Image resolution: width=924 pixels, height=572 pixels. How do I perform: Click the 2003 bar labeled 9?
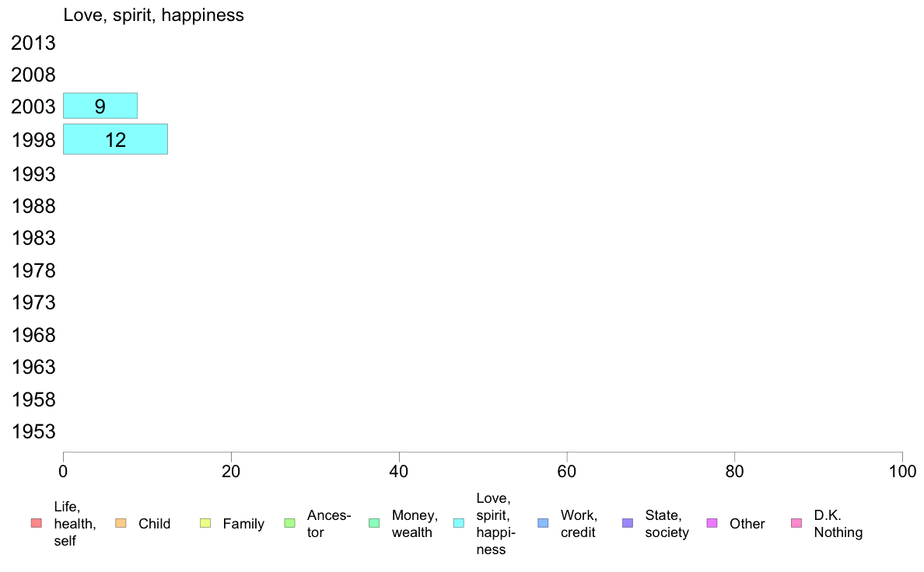(100, 106)
